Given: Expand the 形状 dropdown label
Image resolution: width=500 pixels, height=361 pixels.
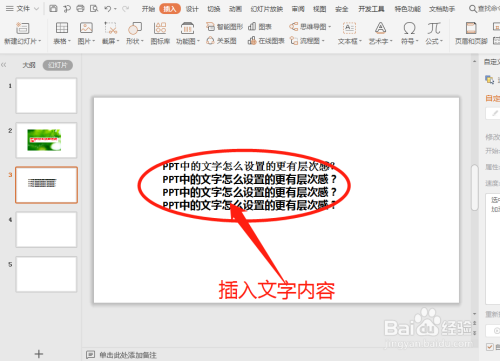Looking at the screenshot, I should (135, 41).
